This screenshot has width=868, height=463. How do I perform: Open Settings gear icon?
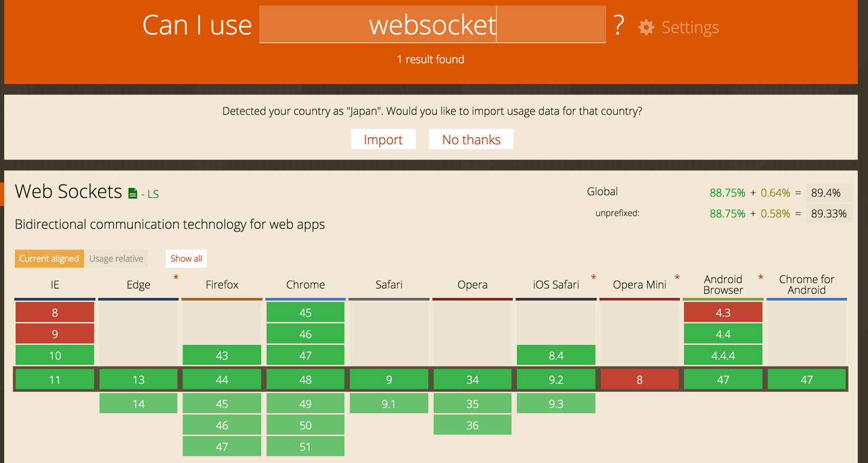646,27
